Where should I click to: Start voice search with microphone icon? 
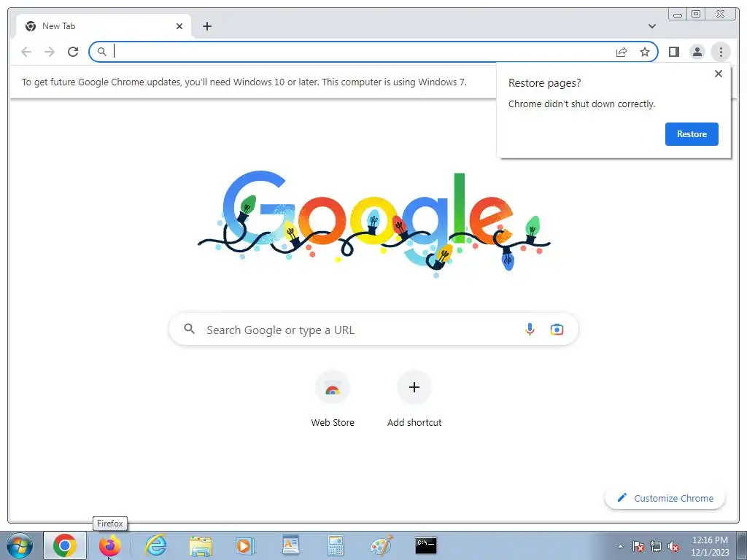[530, 329]
